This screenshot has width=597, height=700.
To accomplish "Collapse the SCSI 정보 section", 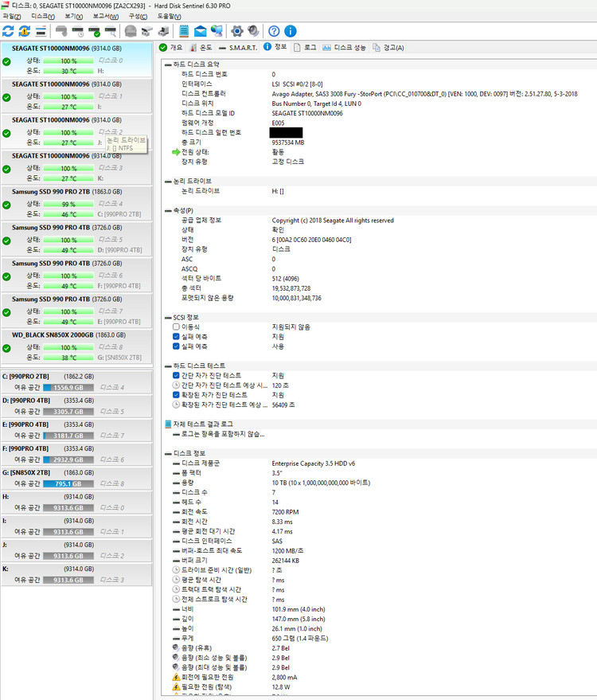I will (x=168, y=318).
